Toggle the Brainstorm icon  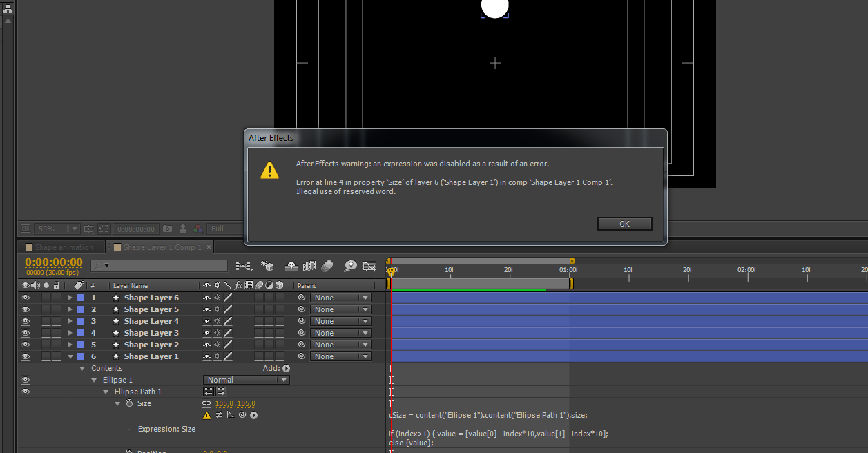351,266
